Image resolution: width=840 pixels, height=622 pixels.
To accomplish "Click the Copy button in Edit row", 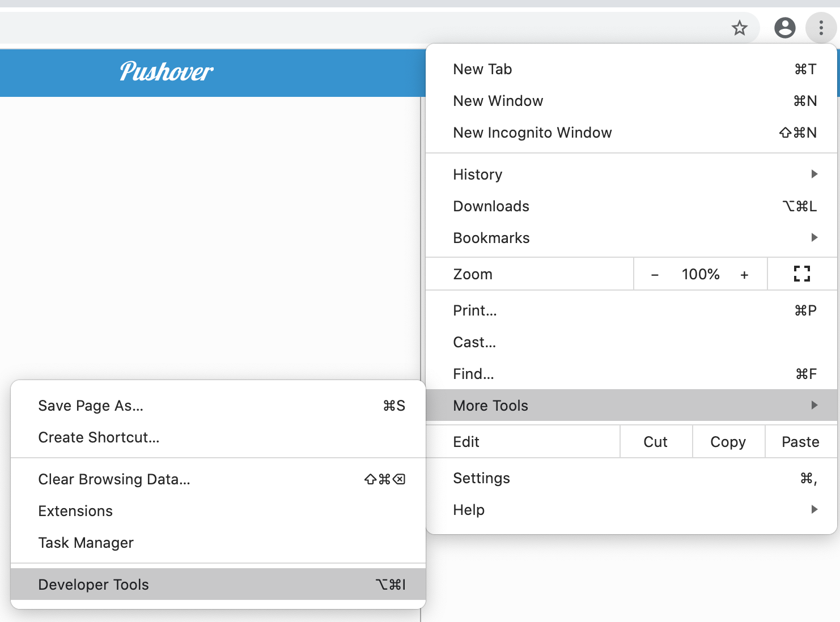I will [x=728, y=442].
